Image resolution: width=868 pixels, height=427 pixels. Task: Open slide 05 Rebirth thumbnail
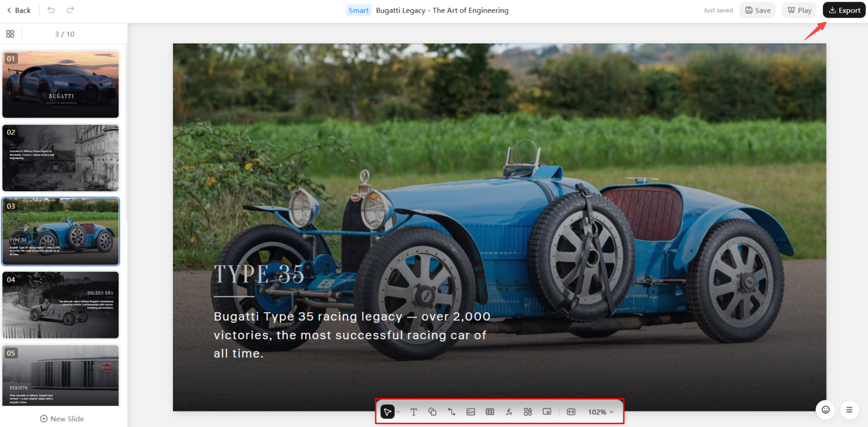pos(61,375)
